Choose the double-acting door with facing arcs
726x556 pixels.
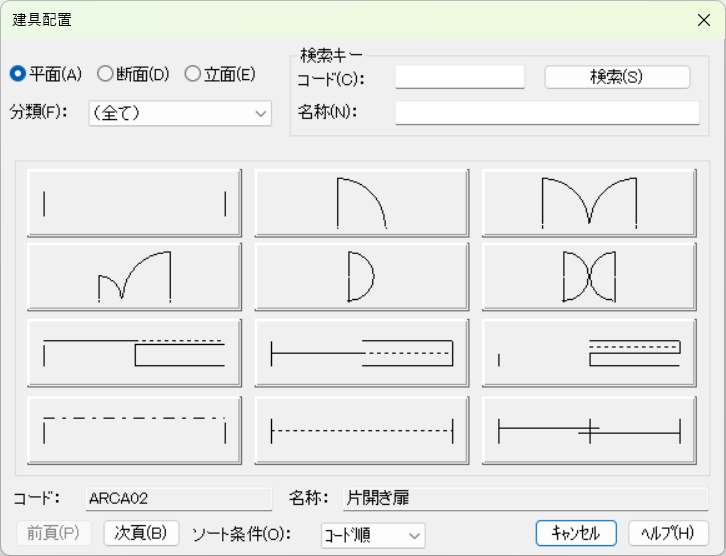pos(589,278)
